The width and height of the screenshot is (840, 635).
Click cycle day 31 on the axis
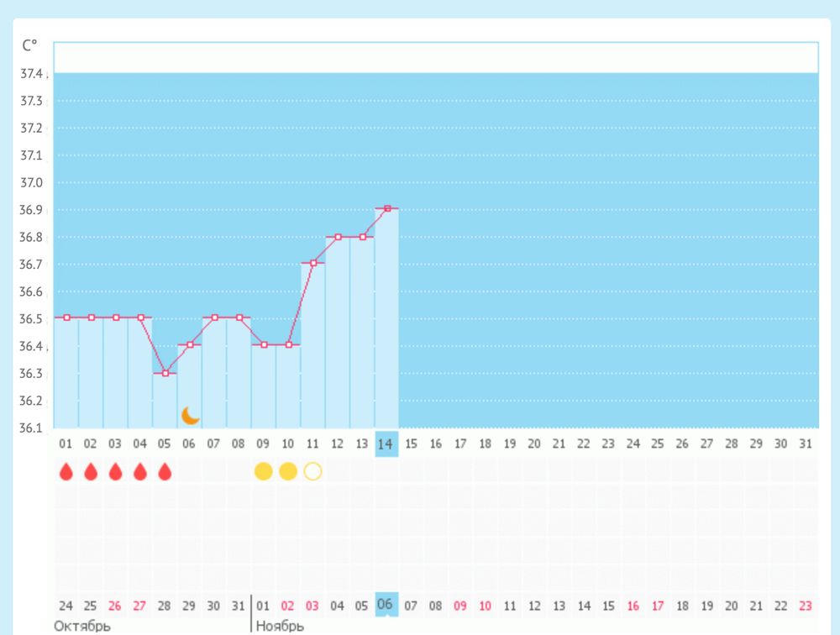pos(806,444)
